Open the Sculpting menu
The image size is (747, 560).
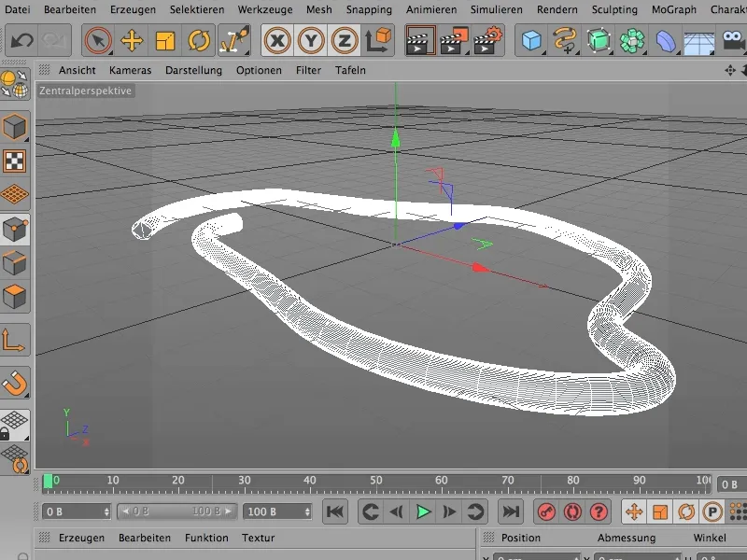coord(614,9)
